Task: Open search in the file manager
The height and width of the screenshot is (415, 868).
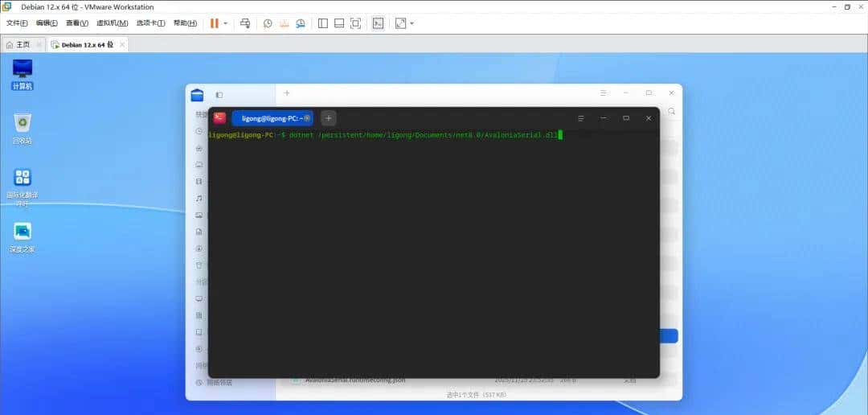Action: coord(671,111)
